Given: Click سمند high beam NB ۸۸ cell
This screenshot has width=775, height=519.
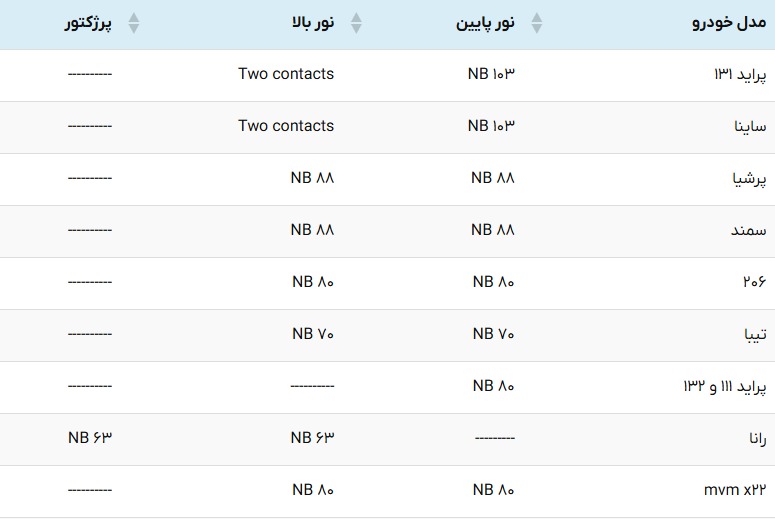Looking at the screenshot, I should tap(312, 229).
